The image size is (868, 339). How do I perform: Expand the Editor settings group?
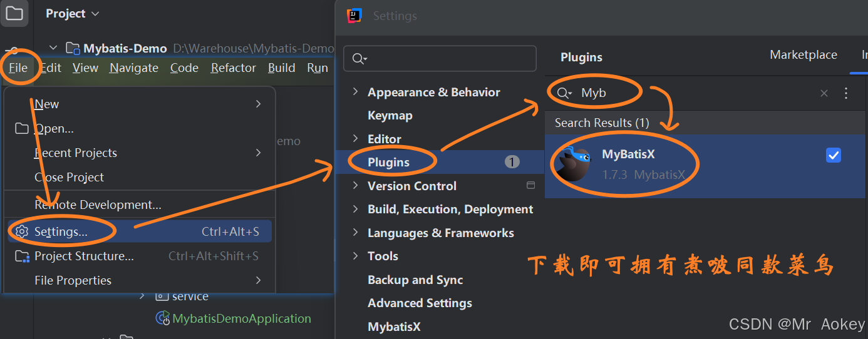tap(356, 139)
